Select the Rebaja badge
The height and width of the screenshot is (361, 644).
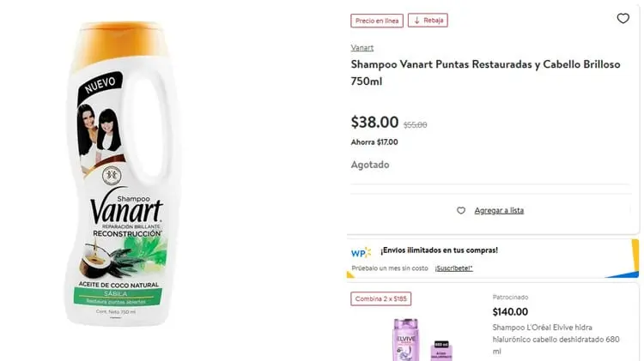click(x=428, y=21)
